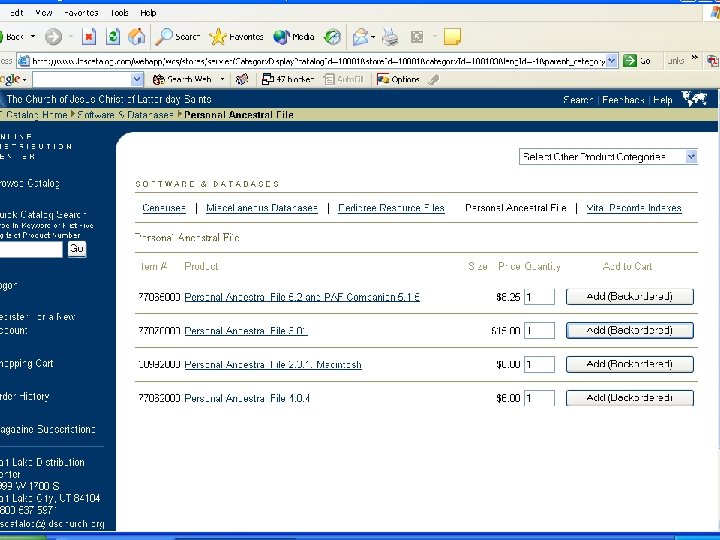Screen dimensions: 720x540
Task: Click the green Refresh page icon
Action: [112, 37]
